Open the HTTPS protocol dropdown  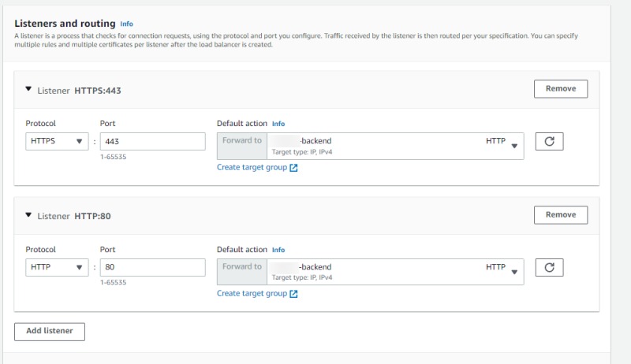pos(57,142)
